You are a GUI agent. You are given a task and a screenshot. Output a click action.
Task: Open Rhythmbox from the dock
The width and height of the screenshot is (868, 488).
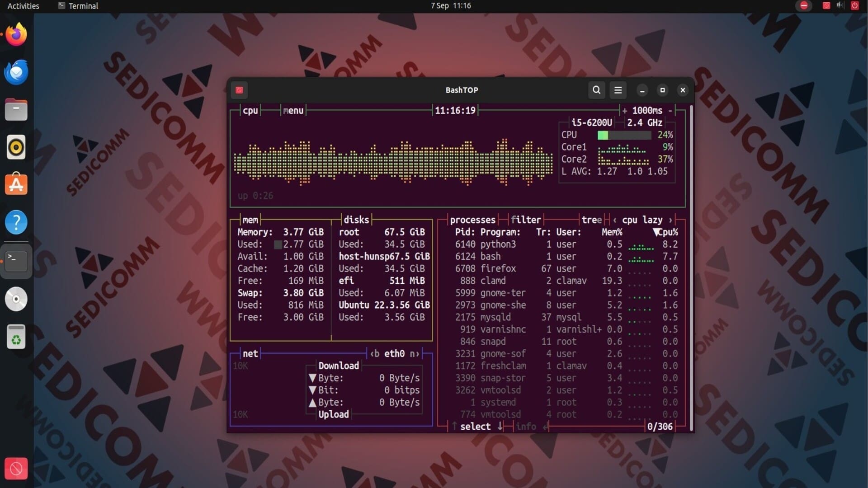click(16, 147)
